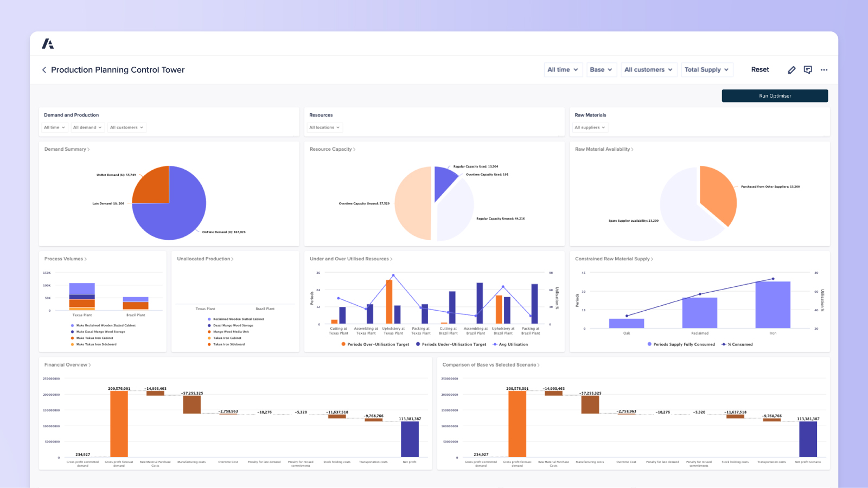Click the pencil edit icon in header
This screenshot has height=488, width=868.
coord(792,70)
